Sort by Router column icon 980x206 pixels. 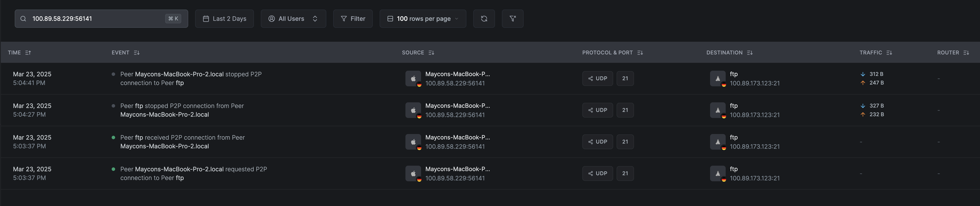(966, 52)
